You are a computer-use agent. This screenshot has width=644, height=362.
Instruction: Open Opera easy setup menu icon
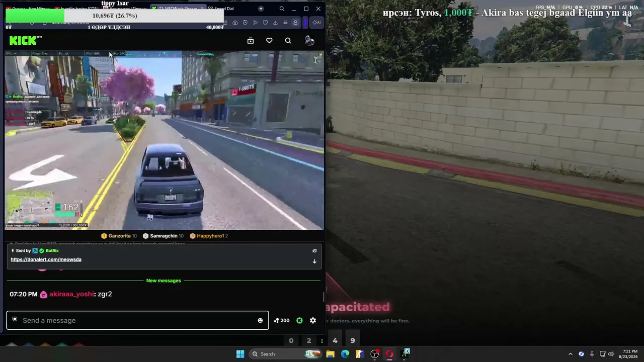pos(285,23)
